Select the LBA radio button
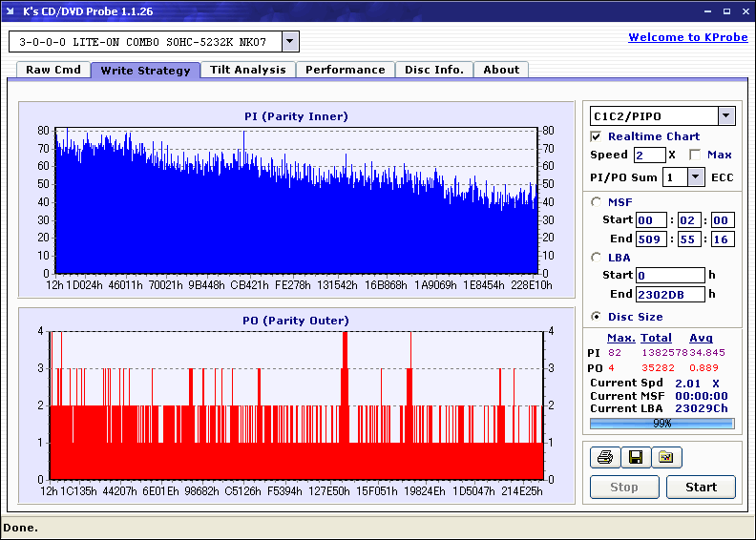This screenshot has width=756, height=540. tap(597, 257)
